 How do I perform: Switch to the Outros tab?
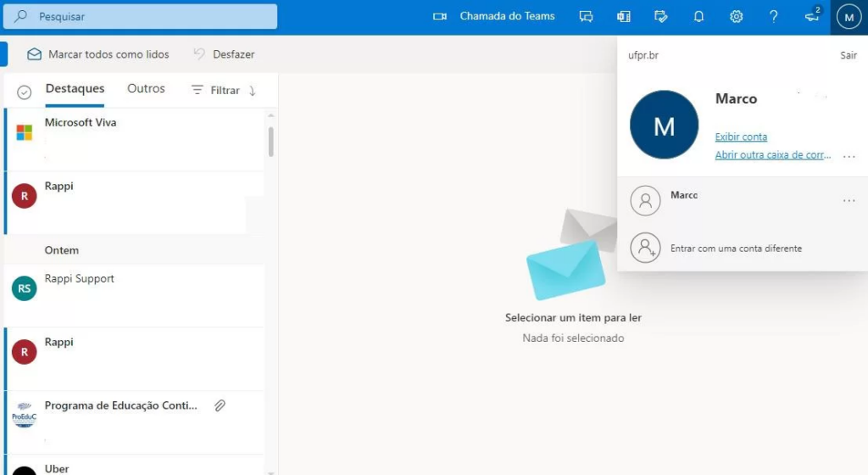point(146,89)
